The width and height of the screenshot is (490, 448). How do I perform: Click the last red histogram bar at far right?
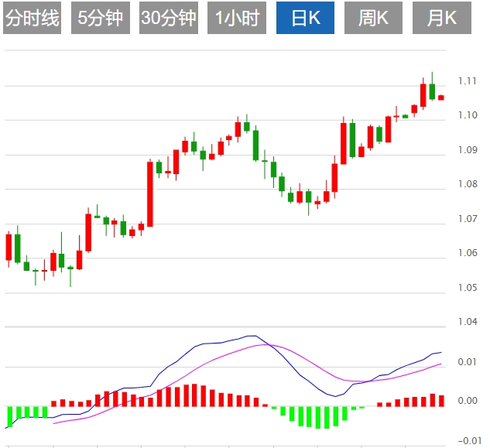point(441,401)
